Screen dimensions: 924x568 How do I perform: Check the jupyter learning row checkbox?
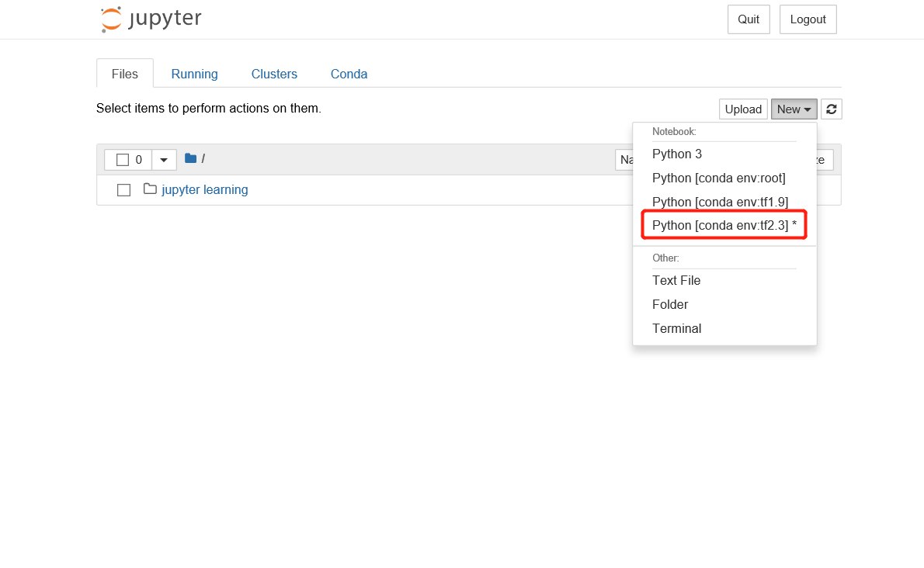[123, 190]
